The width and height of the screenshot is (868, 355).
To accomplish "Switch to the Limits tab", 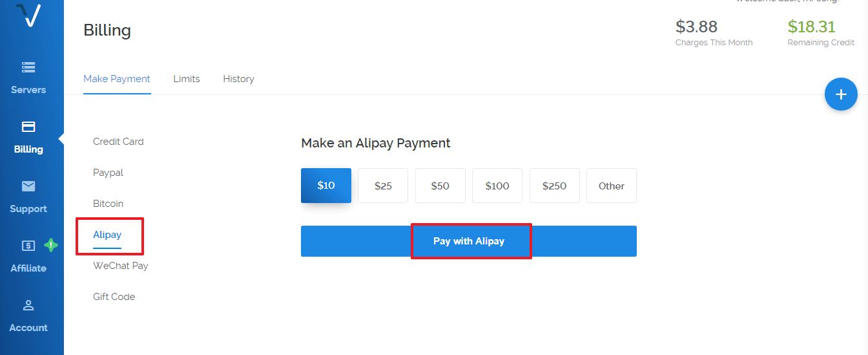I will pyautogui.click(x=187, y=79).
